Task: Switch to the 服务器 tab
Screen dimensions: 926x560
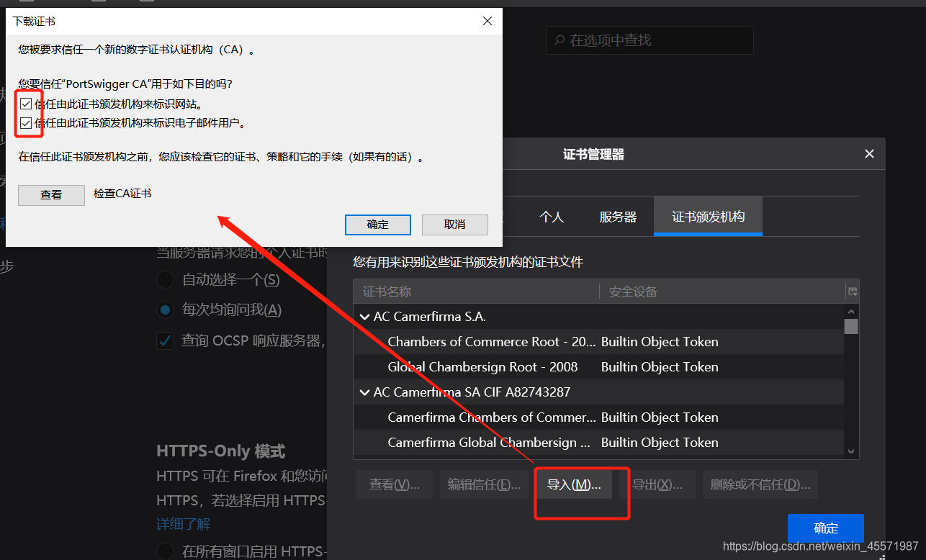Action: (618, 216)
